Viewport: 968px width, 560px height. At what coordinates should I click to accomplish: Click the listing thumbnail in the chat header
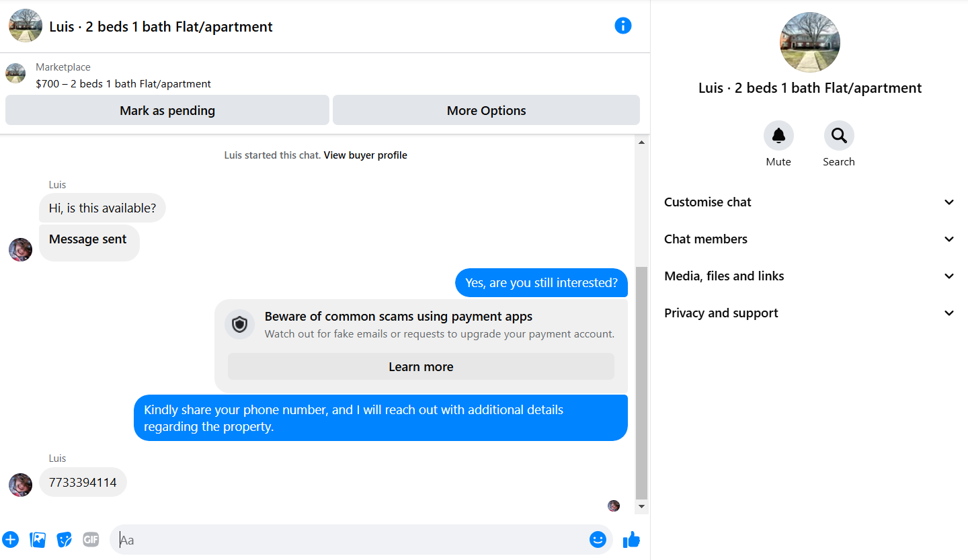[26, 26]
